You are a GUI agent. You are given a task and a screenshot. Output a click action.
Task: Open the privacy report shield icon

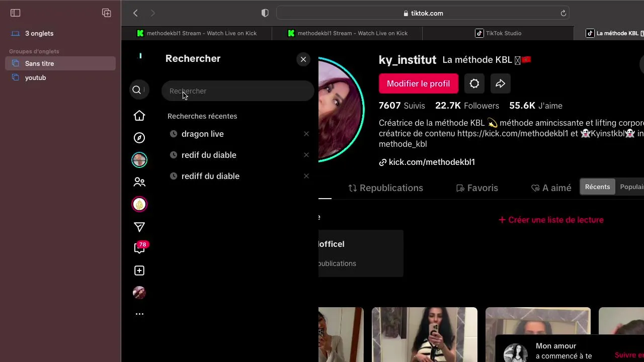tap(265, 13)
